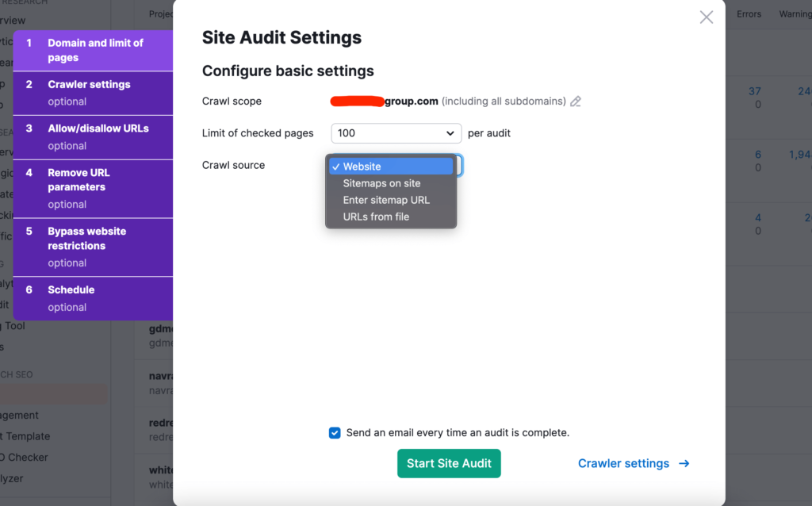Image resolution: width=812 pixels, height=506 pixels.
Task: Open step 3 Allow/disallow URLs
Action: click(94, 137)
